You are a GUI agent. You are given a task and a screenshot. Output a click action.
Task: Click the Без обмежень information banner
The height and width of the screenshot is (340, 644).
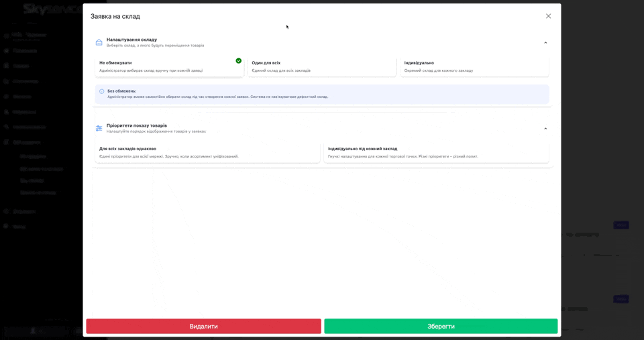coord(322,94)
